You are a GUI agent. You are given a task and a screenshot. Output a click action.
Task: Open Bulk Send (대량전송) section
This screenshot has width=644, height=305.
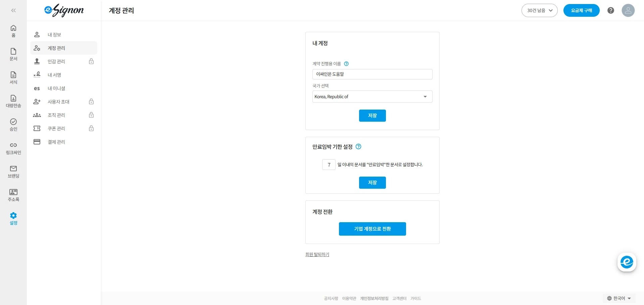click(x=13, y=101)
